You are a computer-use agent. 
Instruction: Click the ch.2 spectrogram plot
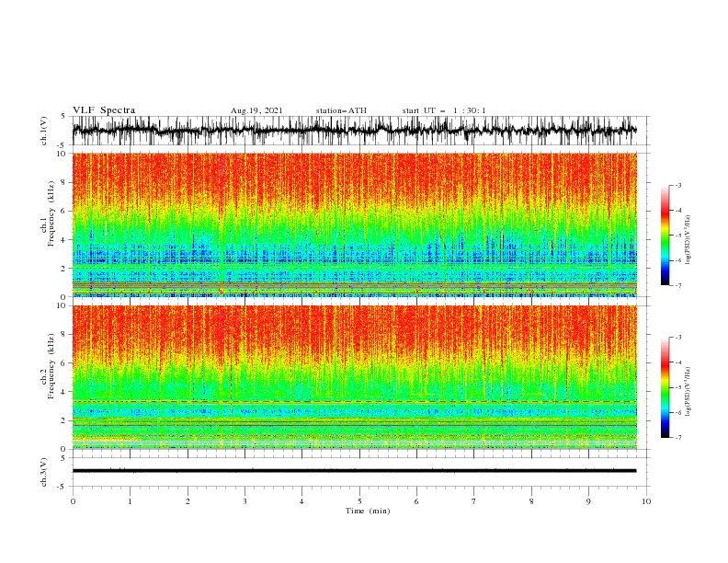(x=354, y=377)
